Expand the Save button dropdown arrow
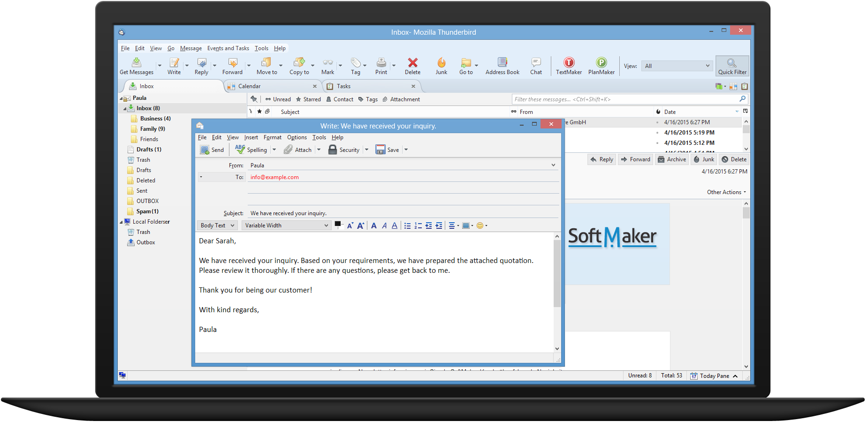 (406, 150)
